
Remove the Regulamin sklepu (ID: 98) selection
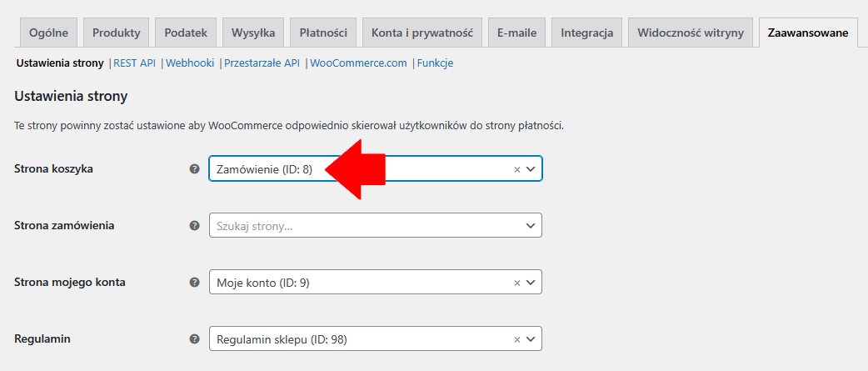coord(516,339)
